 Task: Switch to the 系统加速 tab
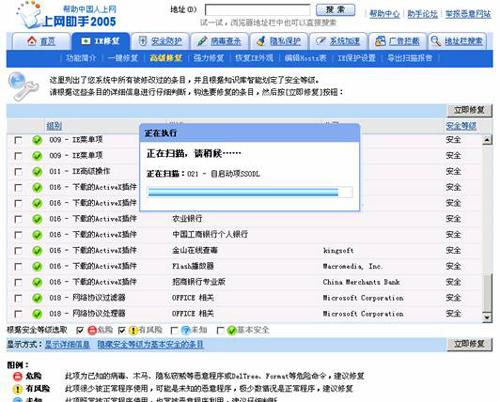coord(338,41)
